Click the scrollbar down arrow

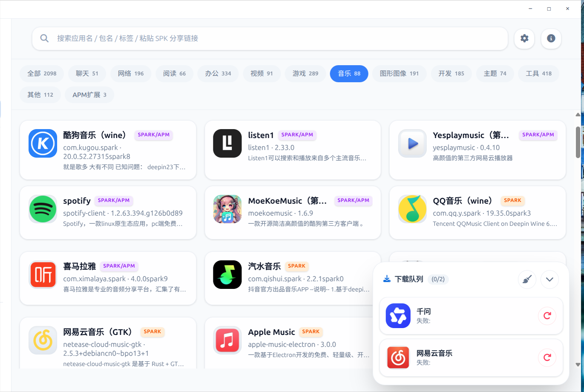click(x=578, y=365)
